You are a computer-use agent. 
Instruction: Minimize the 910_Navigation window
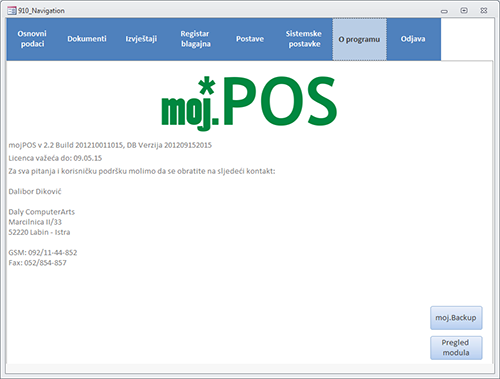pos(444,11)
